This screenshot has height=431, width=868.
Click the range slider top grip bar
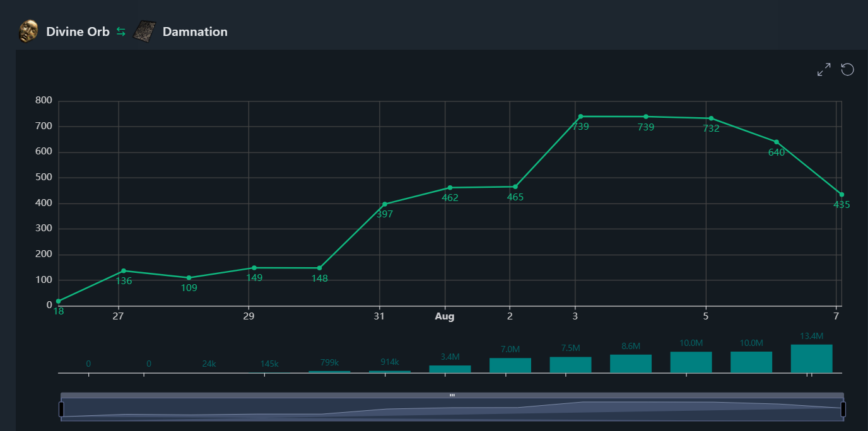pyautogui.click(x=452, y=395)
